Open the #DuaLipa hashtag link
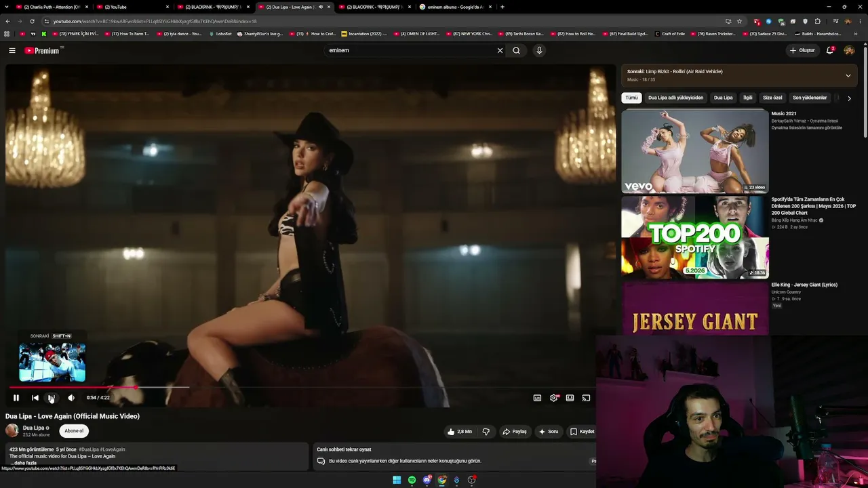The width and height of the screenshot is (868, 488). pos(88,449)
